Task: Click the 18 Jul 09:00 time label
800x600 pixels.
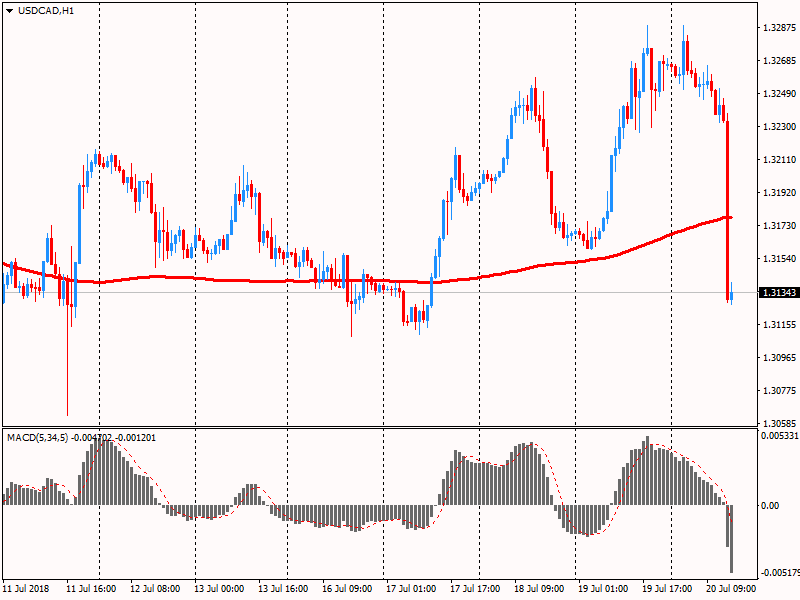Action: [x=539, y=588]
